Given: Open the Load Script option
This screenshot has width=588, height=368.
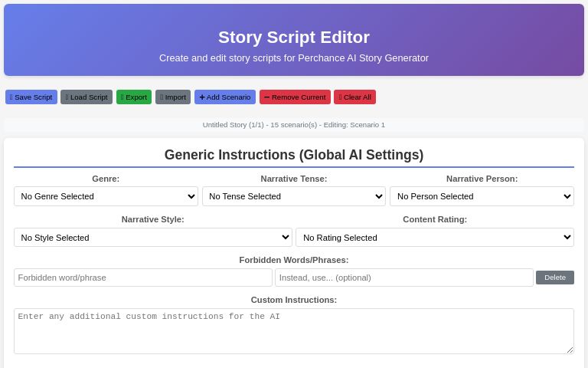Looking at the screenshot, I should (87, 97).
